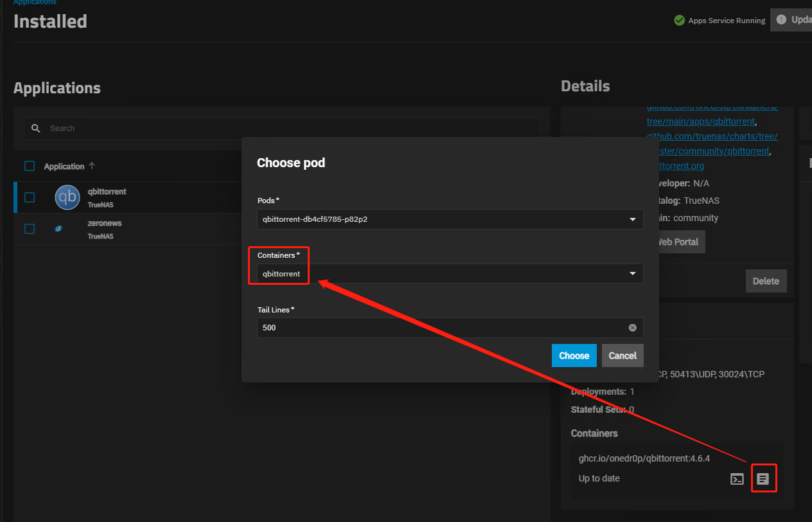The width and height of the screenshot is (812, 522).
Task: Open the container shell icon
Action: [x=737, y=479]
